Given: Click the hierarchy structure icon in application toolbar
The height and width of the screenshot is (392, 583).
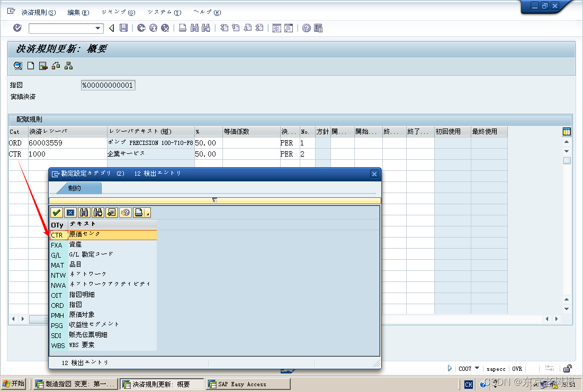Looking at the screenshot, I should tap(68, 66).
